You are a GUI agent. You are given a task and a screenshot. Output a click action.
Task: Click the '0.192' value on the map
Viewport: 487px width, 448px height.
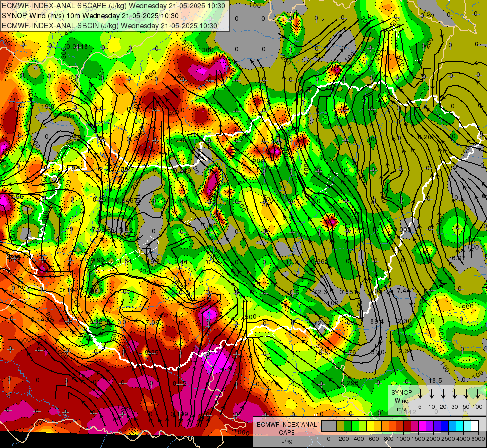pos(69,290)
